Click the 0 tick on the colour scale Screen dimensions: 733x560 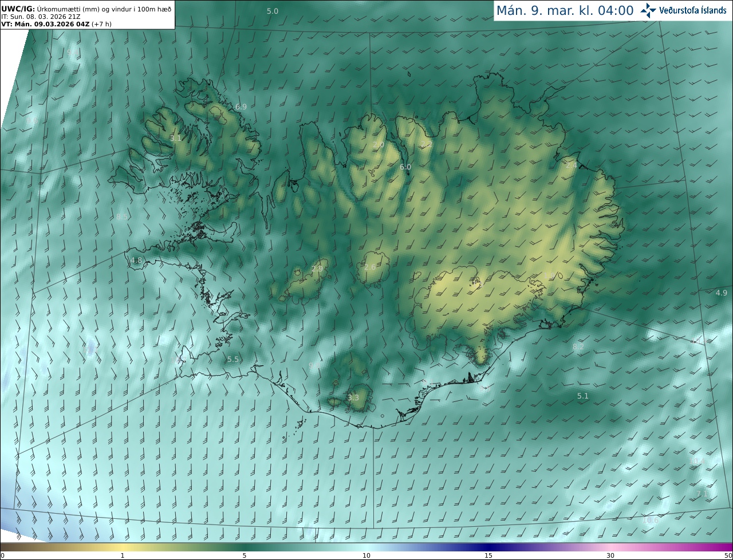tap(2, 555)
